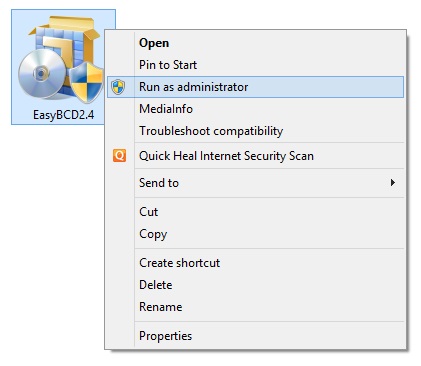The width and height of the screenshot is (421, 366).
Task: Select Troubleshoot compatibility
Action: click(211, 131)
